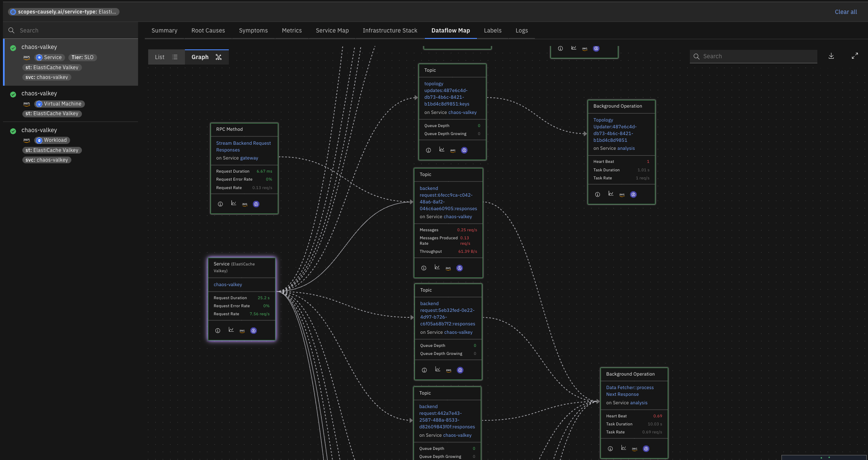Open the Root Causes tab

pyautogui.click(x=208, y=30)
